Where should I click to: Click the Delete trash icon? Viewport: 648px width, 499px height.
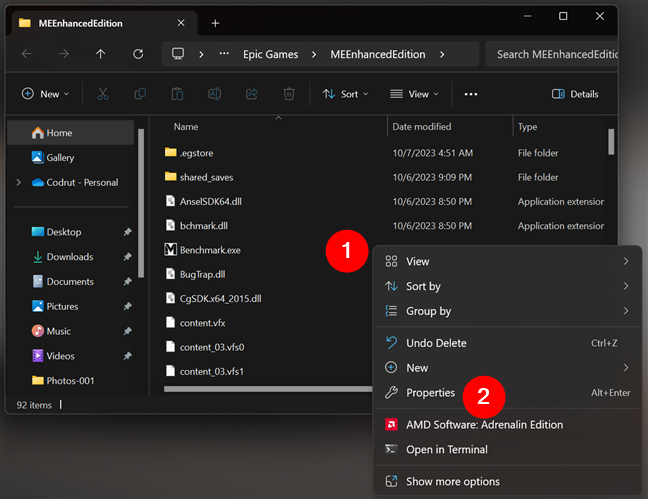tap(288, 94)
